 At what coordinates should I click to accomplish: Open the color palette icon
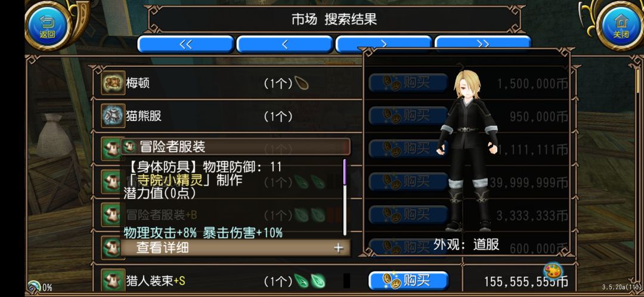553,271
